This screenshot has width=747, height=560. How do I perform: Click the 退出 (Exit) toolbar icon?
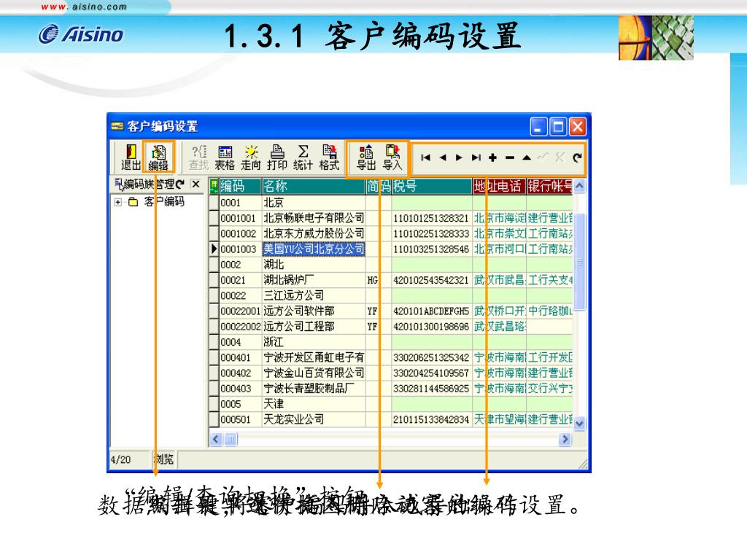pos(130,157)
